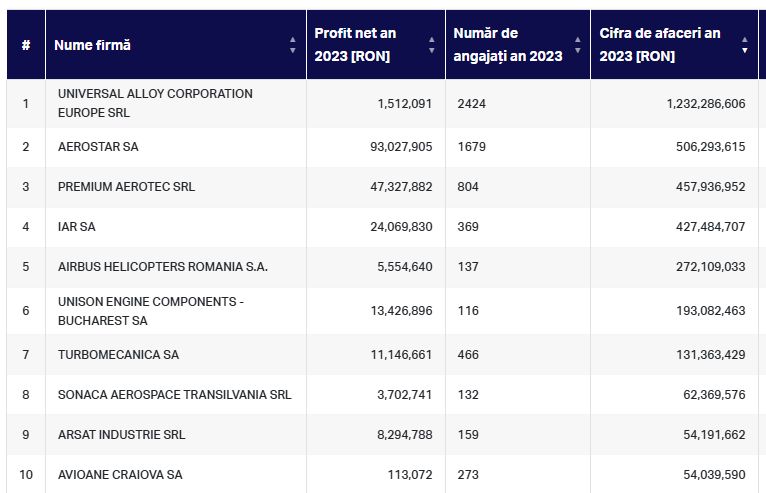Click the # column header

click(26, 45)
